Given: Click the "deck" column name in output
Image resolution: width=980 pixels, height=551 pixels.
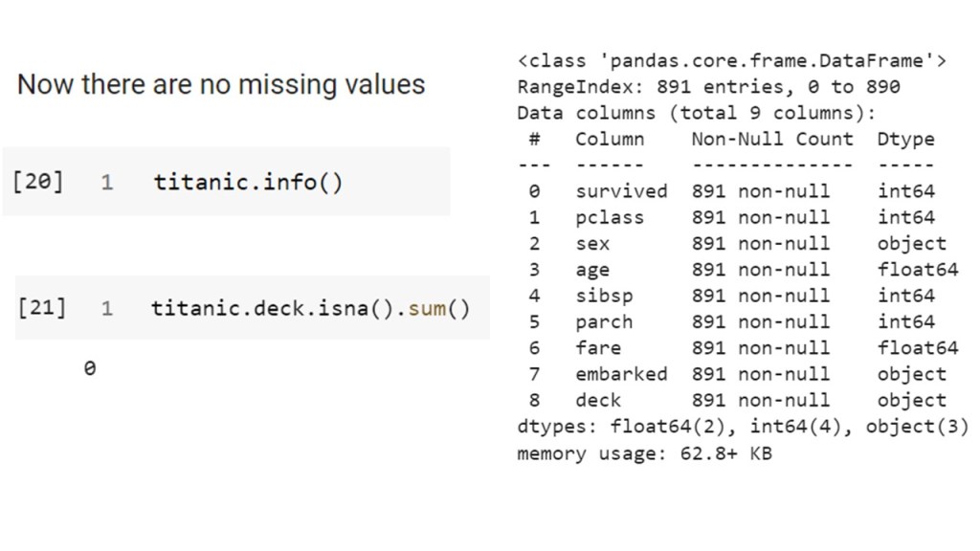Looking at the screenshot, I should (x=598, y=400).
